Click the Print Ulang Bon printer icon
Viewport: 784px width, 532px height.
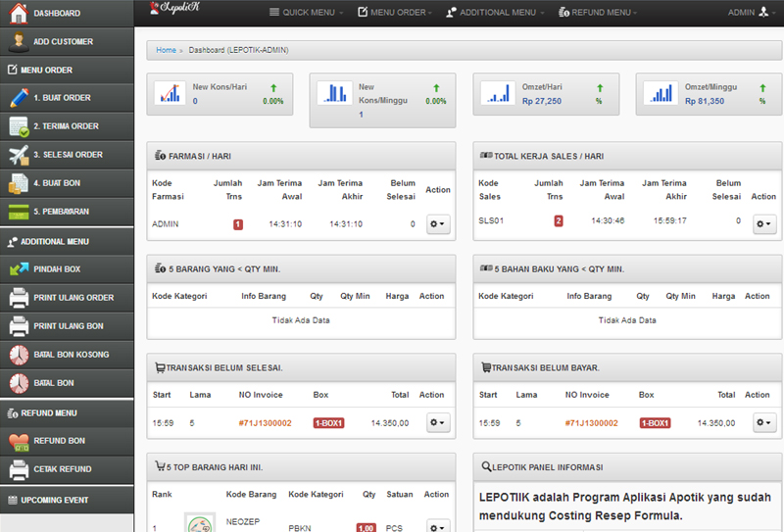19,326
